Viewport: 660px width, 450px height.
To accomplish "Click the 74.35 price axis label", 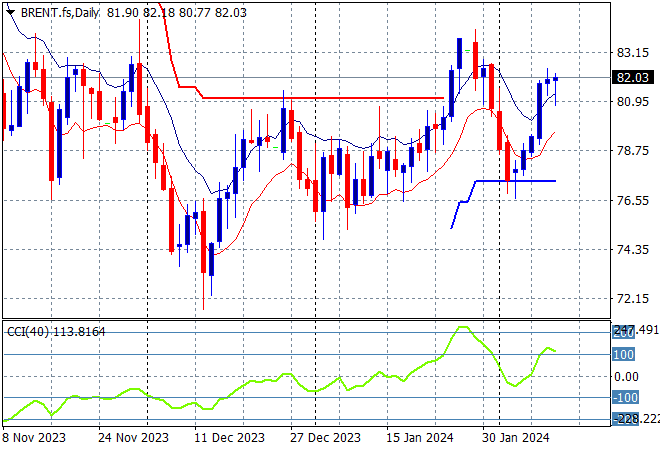I will coord(633,250).
